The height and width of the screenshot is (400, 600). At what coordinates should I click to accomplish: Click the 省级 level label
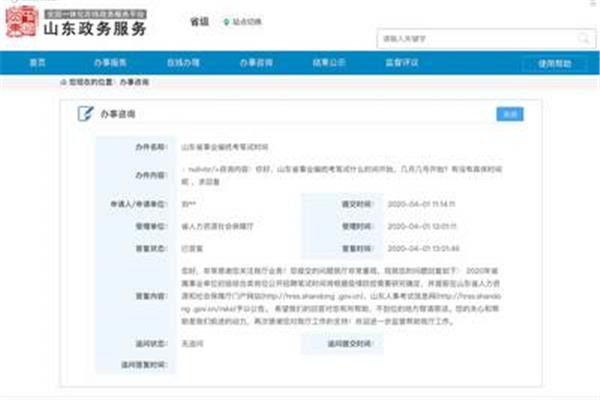tap(199, 21)
